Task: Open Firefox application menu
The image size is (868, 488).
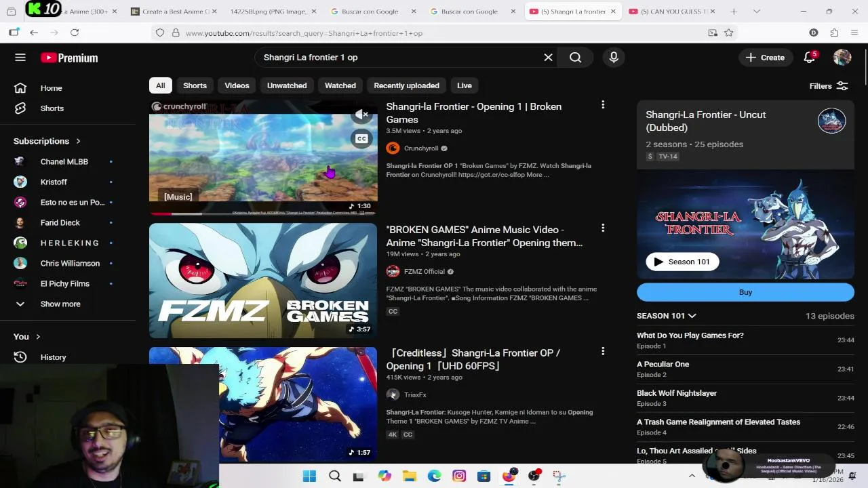Action: click(854, 33)
